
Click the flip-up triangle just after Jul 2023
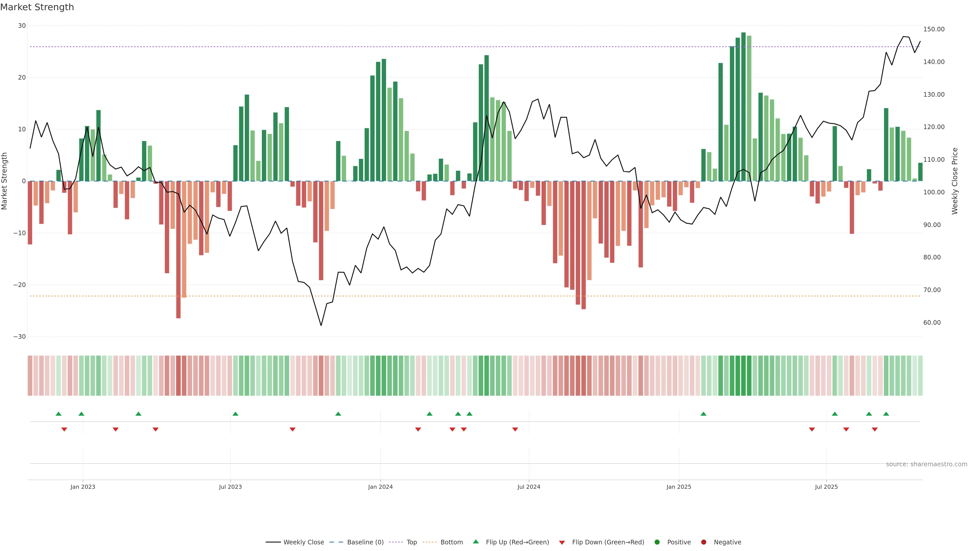[236, 414]
